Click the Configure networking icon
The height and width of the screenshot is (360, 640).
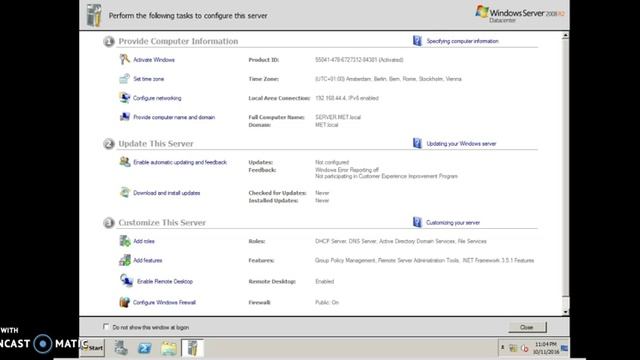coord(124,98)
